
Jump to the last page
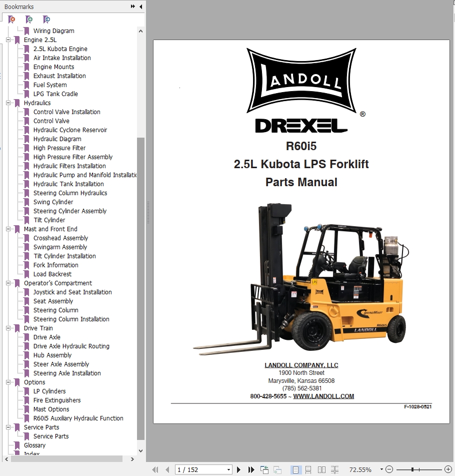251,469
